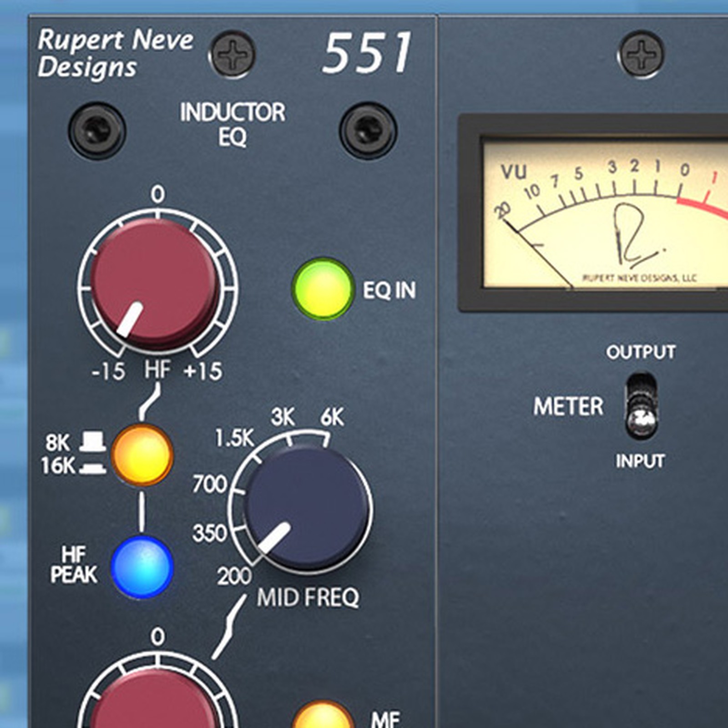The image size is (728, 728).
Task: Click the Rupert Neve Designs logo
Action: 116,53
